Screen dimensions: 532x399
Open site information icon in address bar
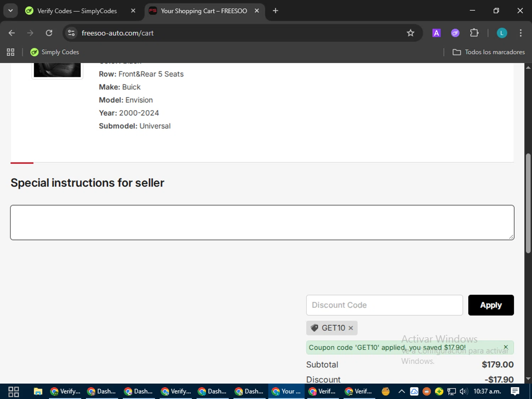(x=71, y=33)
